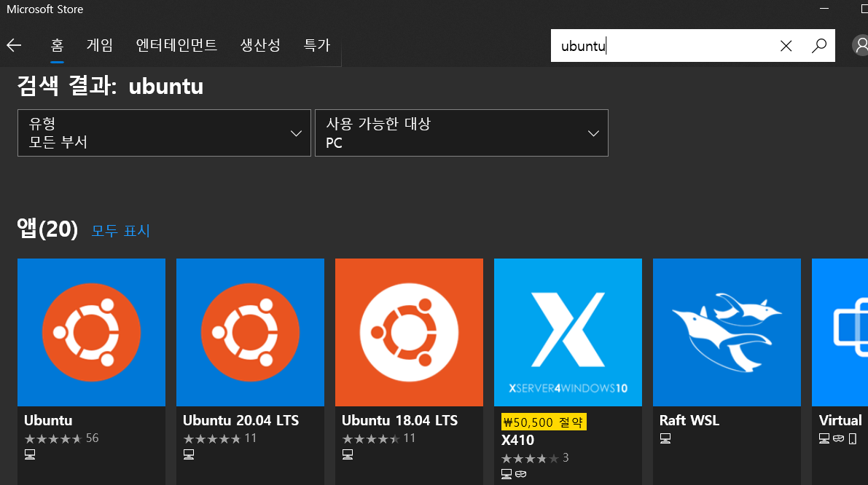Go back using the back arrow
Viewport: 868px width, 485px height.
pos(14,45)
